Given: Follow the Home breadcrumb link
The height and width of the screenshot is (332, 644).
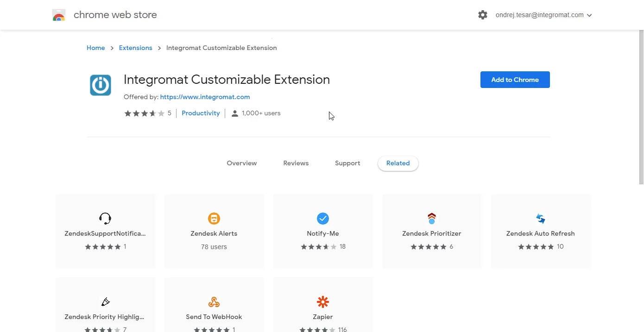Looking at the screenshot, I should click(96, 48).
